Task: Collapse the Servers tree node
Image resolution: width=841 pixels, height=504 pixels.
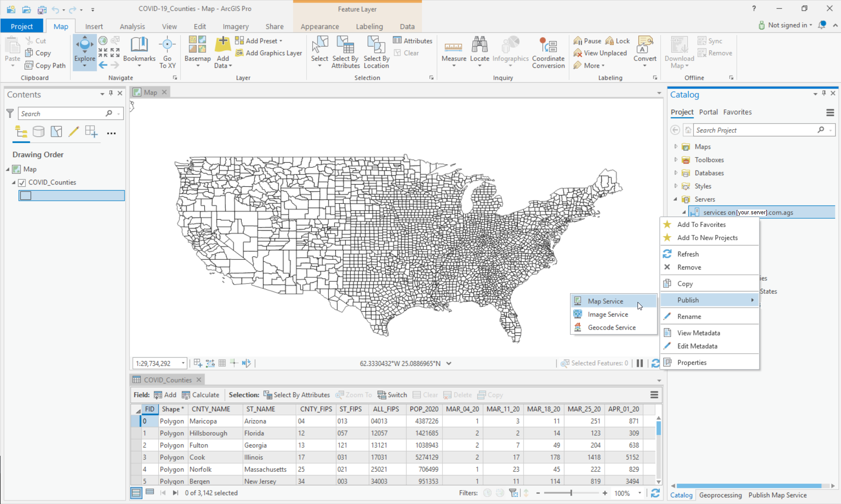Action: pyautogui.click(x=676, y=199)
